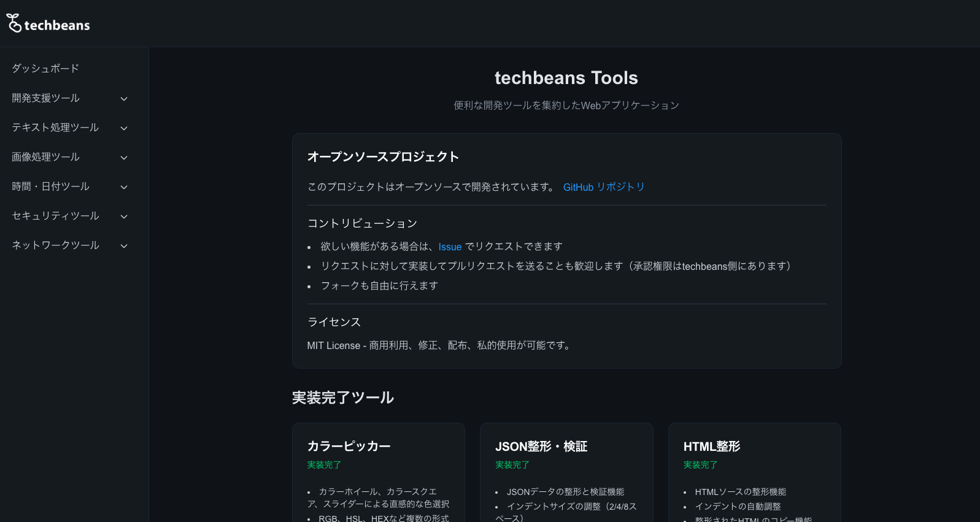Expand ネットワークツール with its chevron

pyautogui.click(x=124, y=246)
